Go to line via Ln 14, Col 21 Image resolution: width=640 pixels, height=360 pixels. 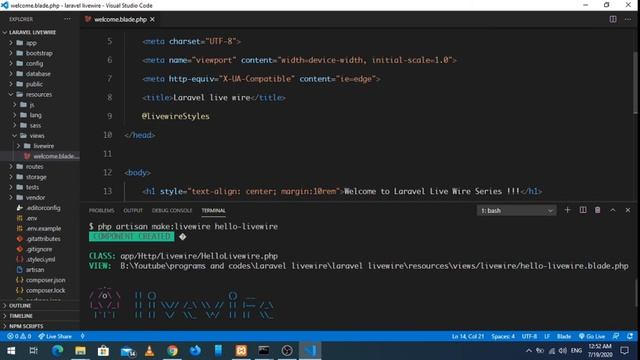(x=468, y=336)
